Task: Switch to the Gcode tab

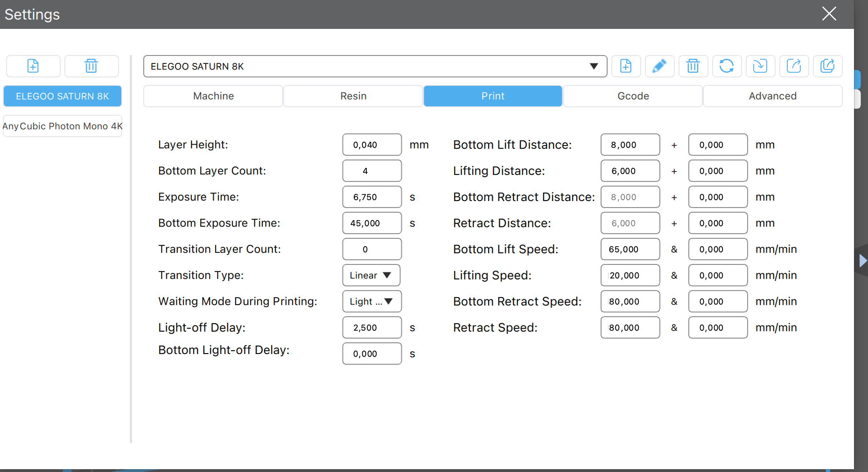Action: [633, 96]
